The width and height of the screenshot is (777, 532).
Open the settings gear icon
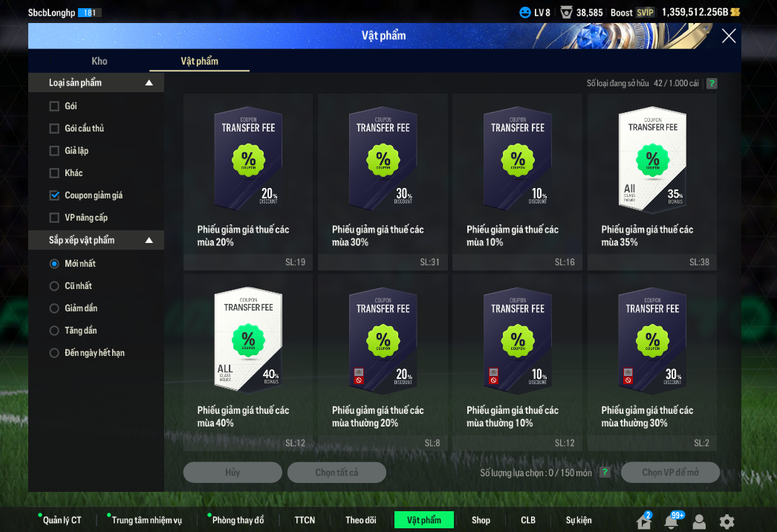point(726,522)
